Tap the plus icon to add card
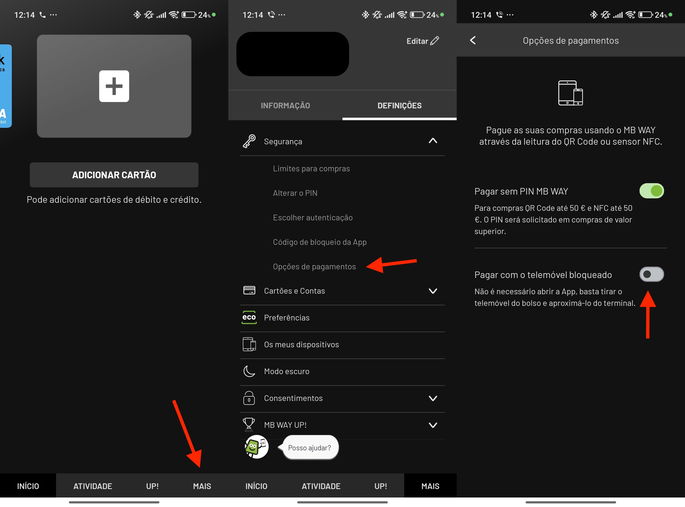Screen dimensions: 685x507 click(114, 86)
